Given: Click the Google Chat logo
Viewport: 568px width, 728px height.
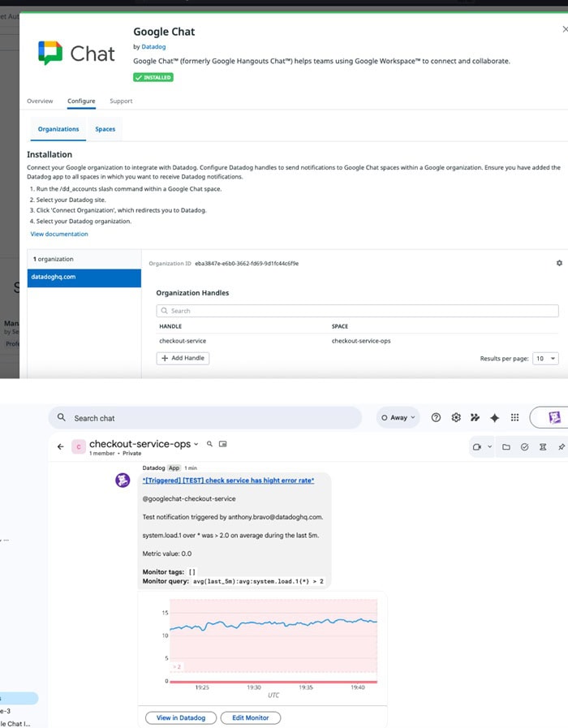Looking at the screenshot, I should (x=76, y=54).
